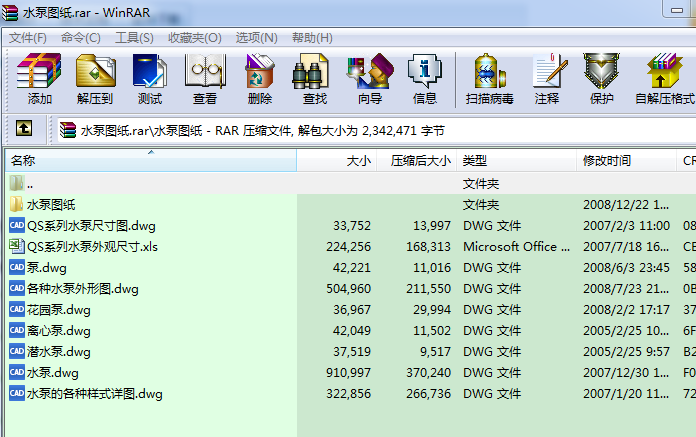Click CAD icon of 泵.dwg
The width and height of the screenshot is (696, 437).
(16, 267)
